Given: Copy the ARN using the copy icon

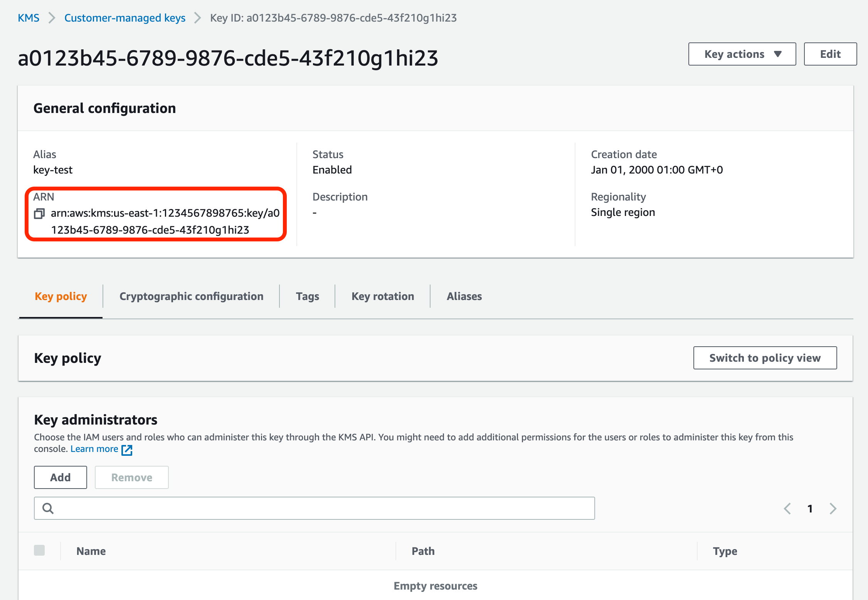Looking at the screenshot, I should pyautogui.click(x=40, y=214).
